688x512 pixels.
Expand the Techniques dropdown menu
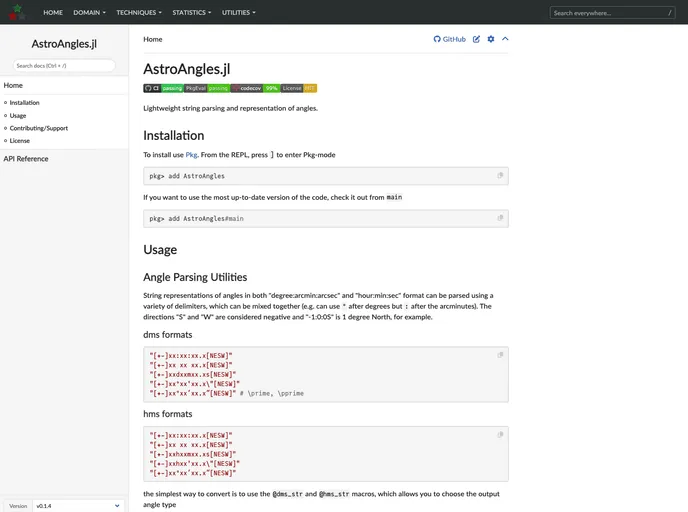coord(139,13)
